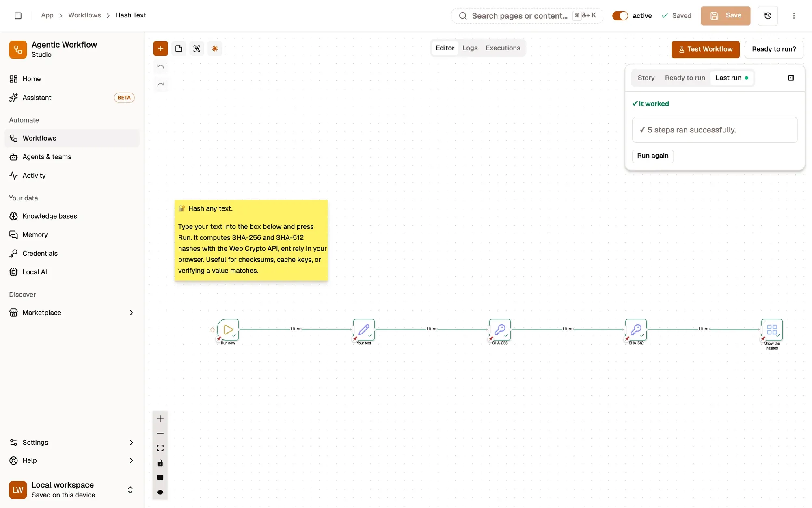Select the Run now trigger node

click(228, 330)
